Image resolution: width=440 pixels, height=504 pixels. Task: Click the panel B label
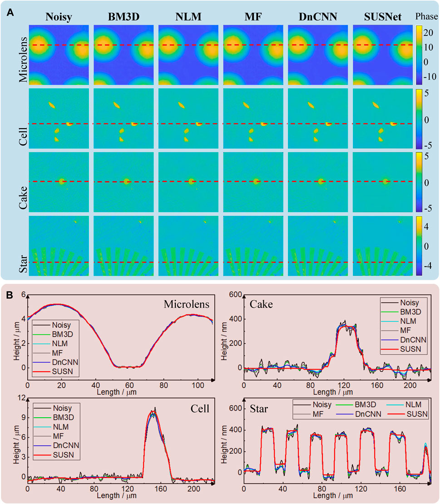coord(10,295)
